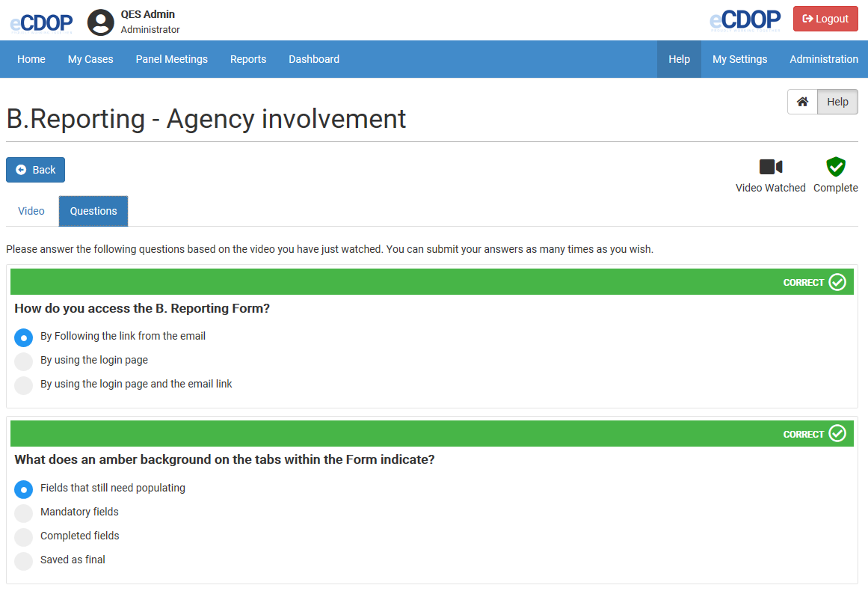Choose the 'Completed fields' answer

[x=24, y=537]
